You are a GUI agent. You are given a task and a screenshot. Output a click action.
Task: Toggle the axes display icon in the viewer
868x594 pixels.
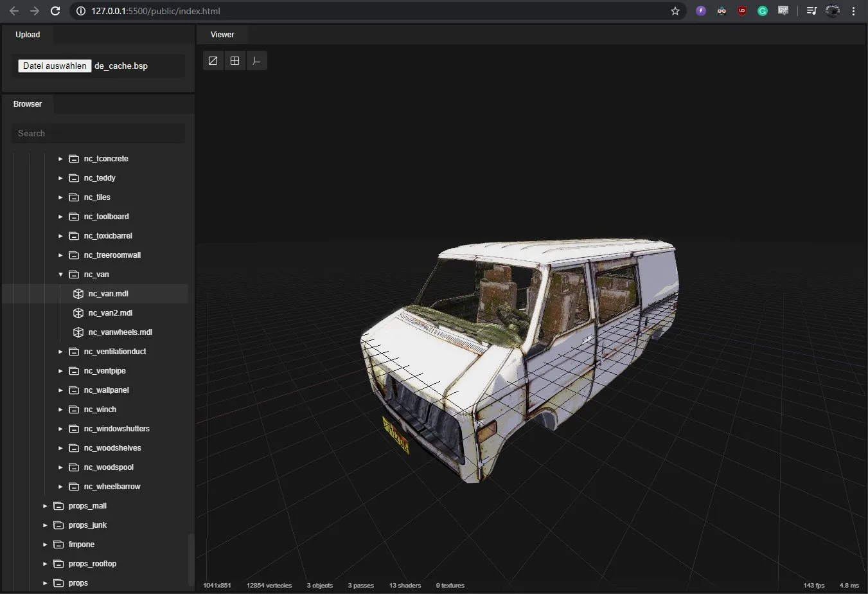click(257, 60)
